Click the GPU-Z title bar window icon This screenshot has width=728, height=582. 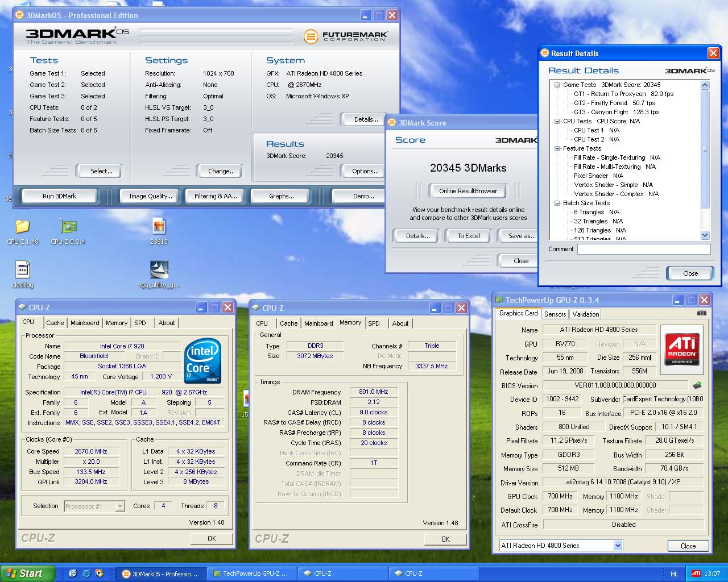pos(499,300)
